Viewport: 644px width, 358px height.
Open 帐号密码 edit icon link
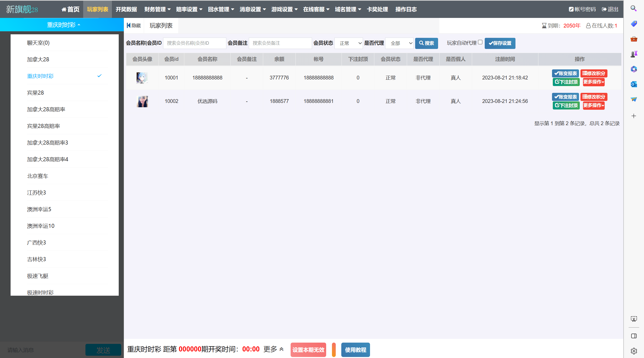click(571, 9)
